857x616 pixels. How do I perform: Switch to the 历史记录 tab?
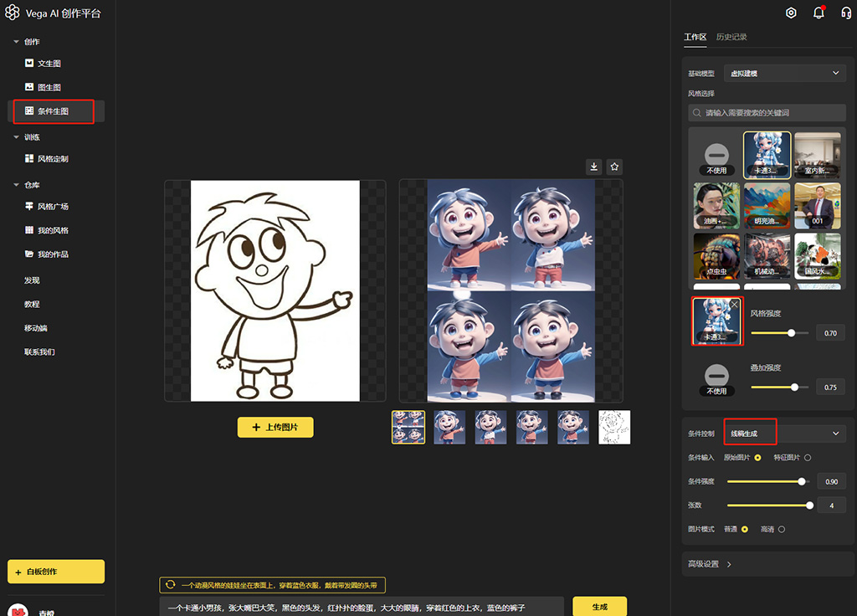point(731,37)
